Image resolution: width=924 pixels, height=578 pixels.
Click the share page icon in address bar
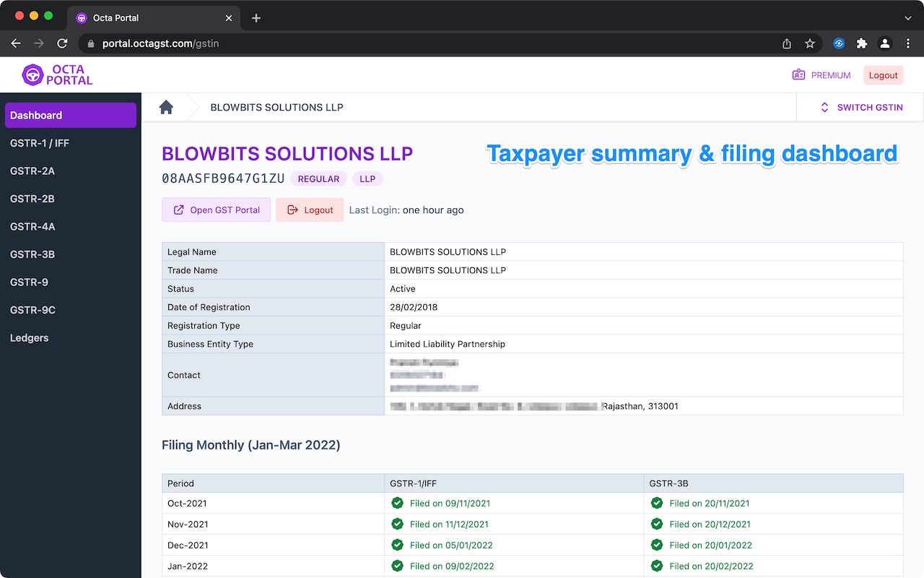pos(787,43)
